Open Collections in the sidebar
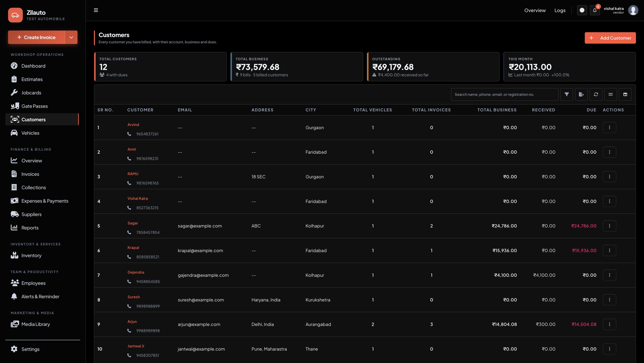 tap(42, 188)
